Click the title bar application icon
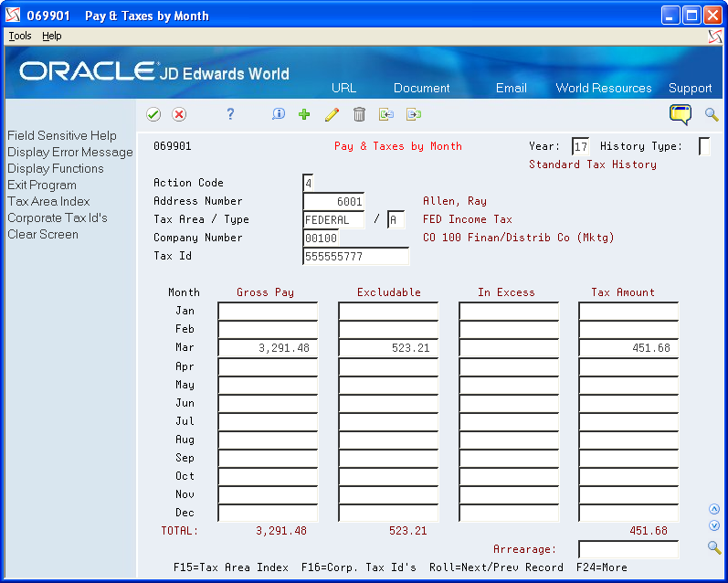Screen dimensions: 728x583 [13, 16]
